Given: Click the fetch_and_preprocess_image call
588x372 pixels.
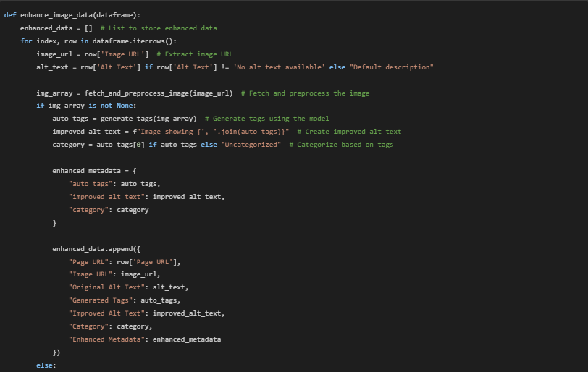Looking at the screenshot, I should pyautogui.click(x=159, y=93).
